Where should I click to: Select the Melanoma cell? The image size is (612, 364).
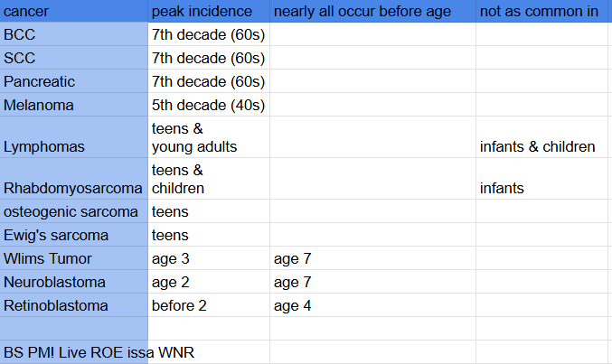74,105
